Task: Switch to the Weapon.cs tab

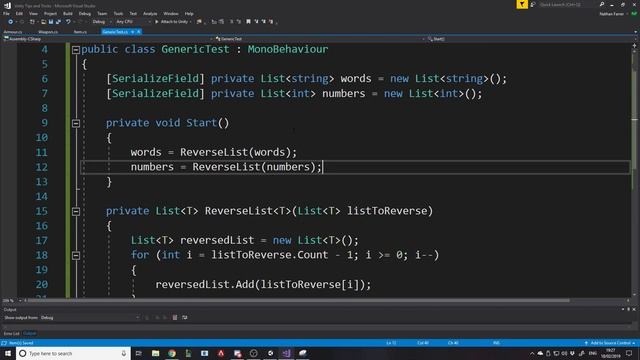Action: pyautogui.click(x=48, y=31)
